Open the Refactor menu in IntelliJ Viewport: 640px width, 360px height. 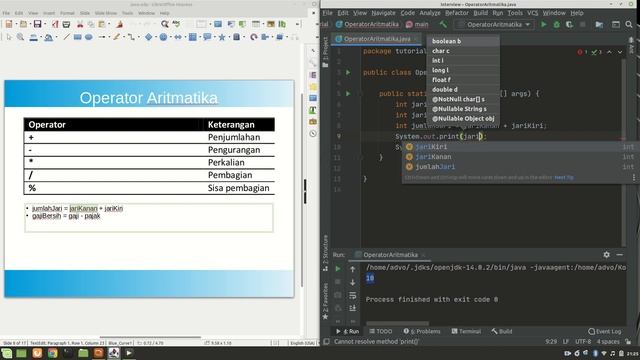coord(457,13)
